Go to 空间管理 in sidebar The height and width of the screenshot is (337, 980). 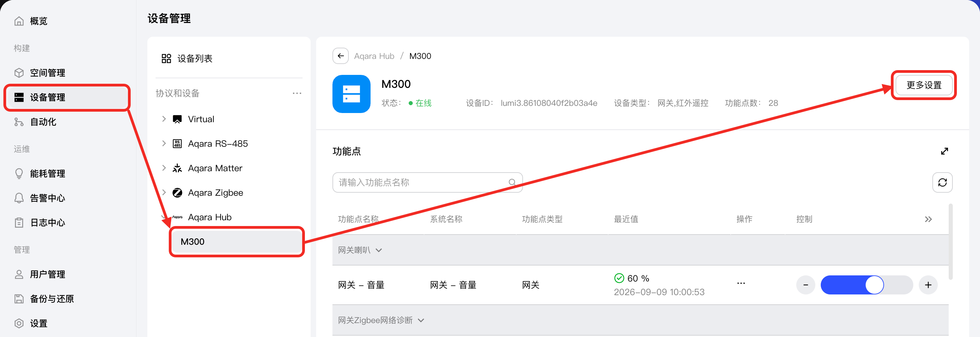(39, 73)
